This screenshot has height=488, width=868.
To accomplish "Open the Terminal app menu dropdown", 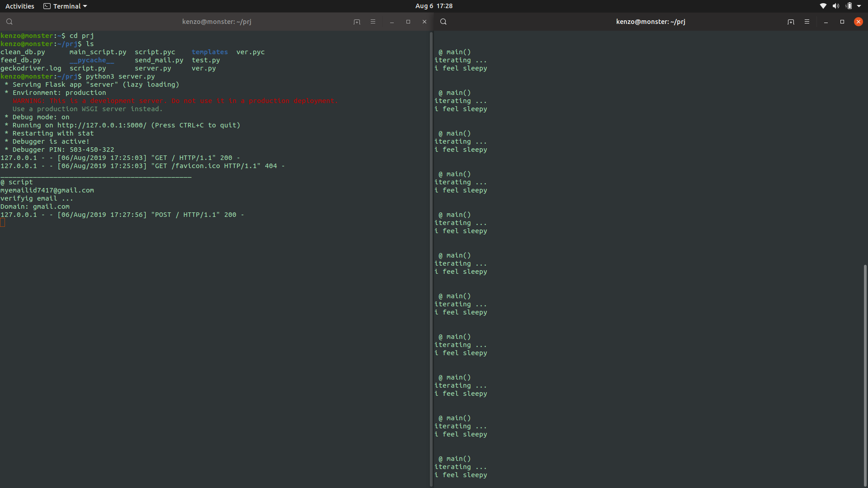I will tap(65, 6).
